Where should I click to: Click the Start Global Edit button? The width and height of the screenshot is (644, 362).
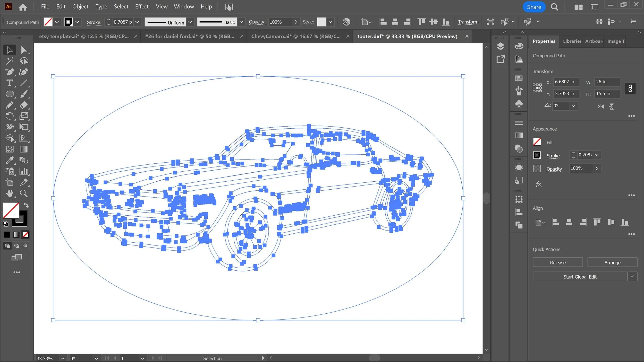(580, 277)
